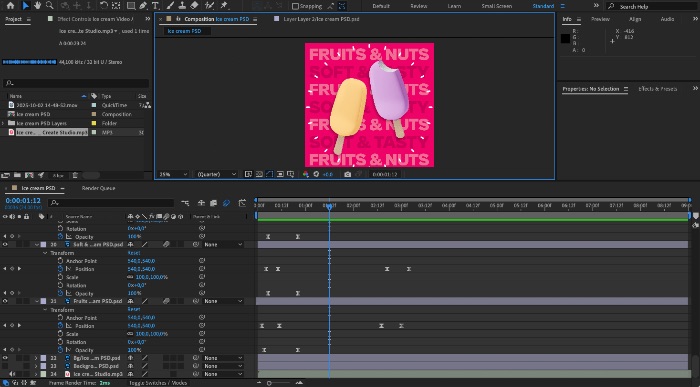Click Reset for layer 20 Transform
Screen dimensions: 700x387
point(133,253)
